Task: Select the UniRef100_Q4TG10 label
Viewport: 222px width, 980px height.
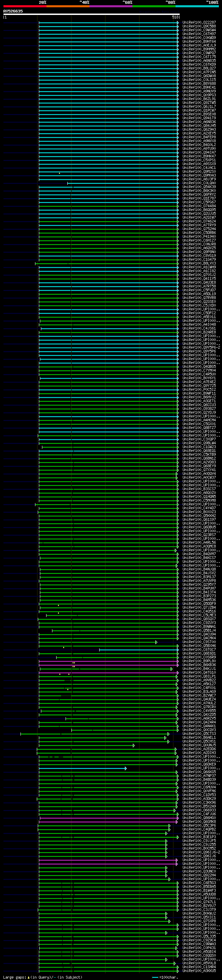Action: [199, 673]
